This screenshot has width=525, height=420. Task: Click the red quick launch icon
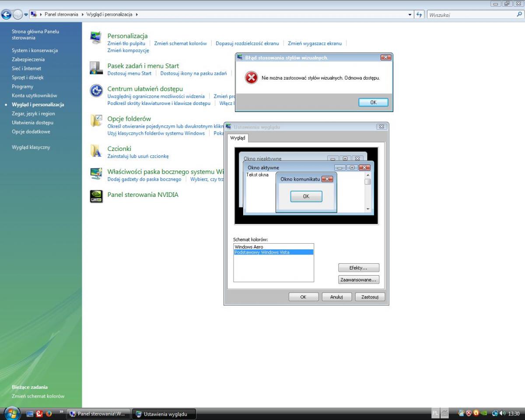tap(39, 413)
